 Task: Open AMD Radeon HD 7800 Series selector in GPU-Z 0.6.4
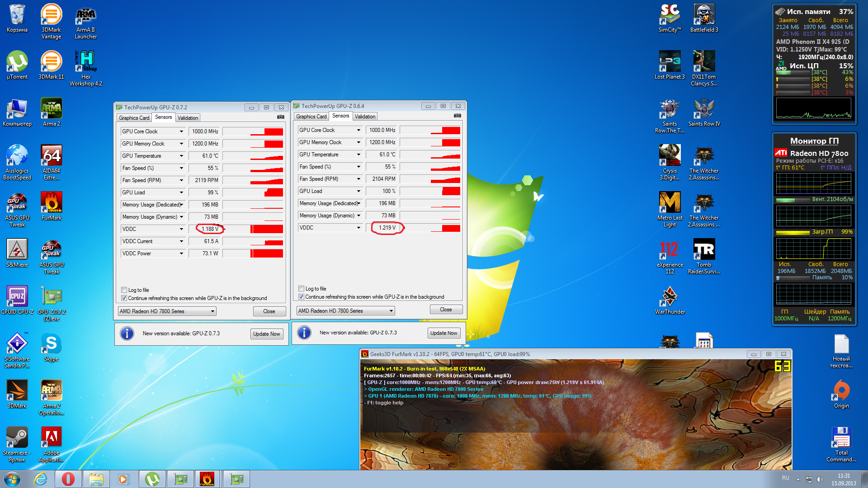point(346,311)
